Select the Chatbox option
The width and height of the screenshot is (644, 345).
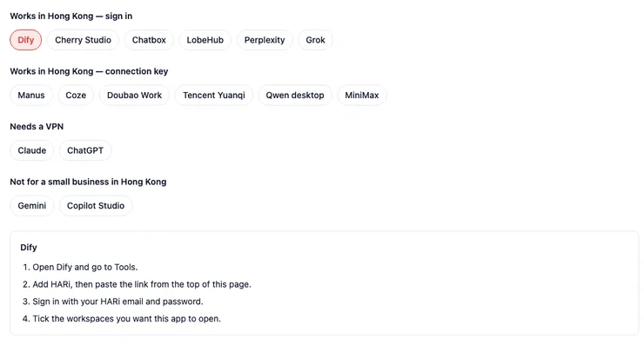(x=149, y=40)
